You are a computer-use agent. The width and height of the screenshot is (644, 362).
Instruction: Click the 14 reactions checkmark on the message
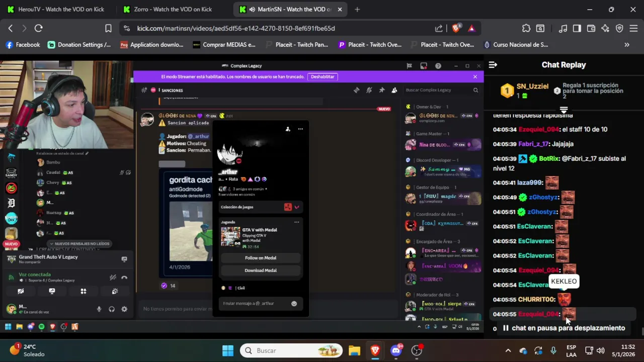point(168,286)
